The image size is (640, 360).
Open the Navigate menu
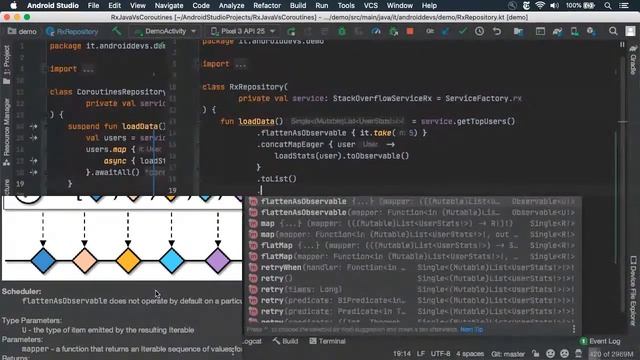pyautogui.click(x=169, y=6)
